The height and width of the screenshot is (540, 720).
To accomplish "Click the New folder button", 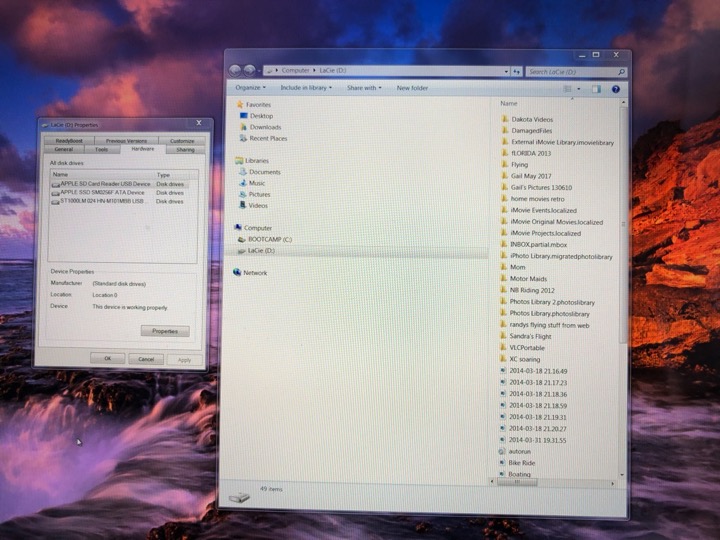I will [412, 88].
